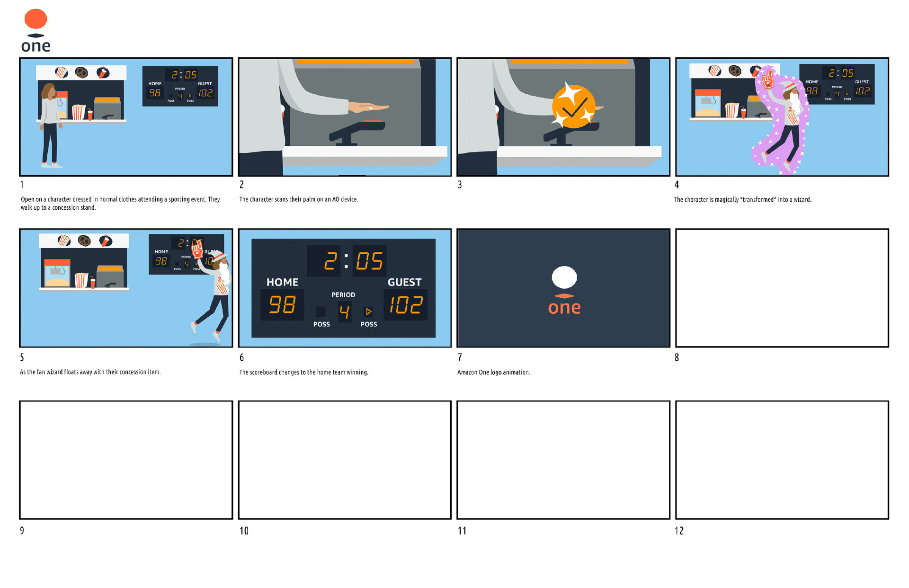The height and width of the screenshot is (588, 909).
Task: Click the home score 98 in frame 6
Action: tap(282, 304)
